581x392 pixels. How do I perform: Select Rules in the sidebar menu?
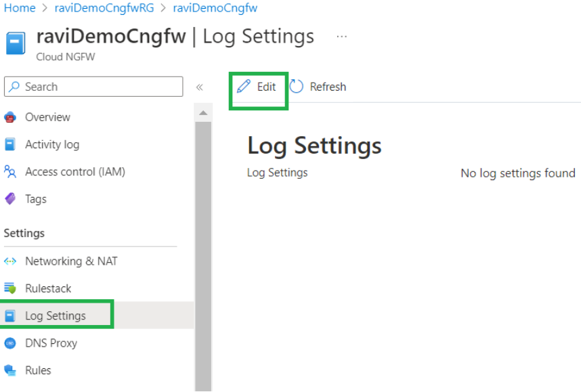pyautogui.click(x=38, y=370)
